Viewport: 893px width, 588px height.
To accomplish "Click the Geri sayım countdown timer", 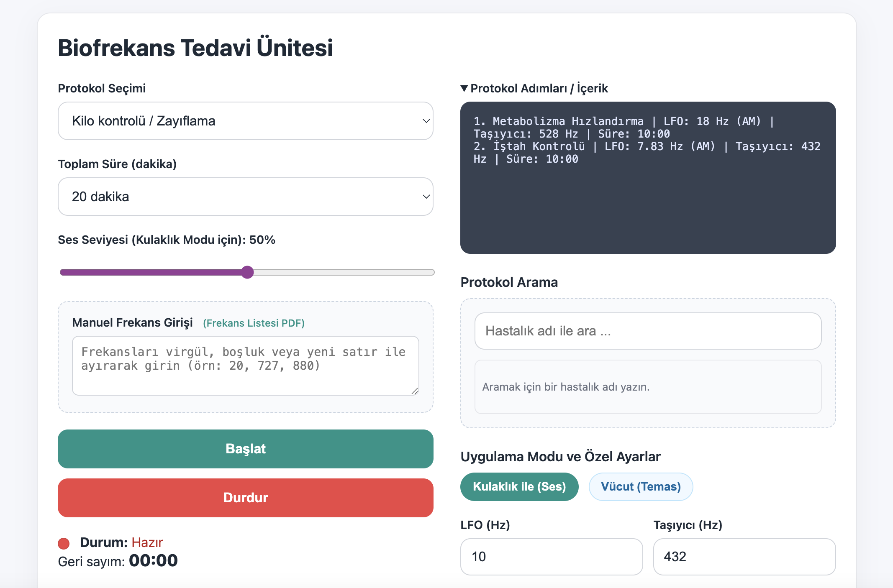I will pos(153,561).
